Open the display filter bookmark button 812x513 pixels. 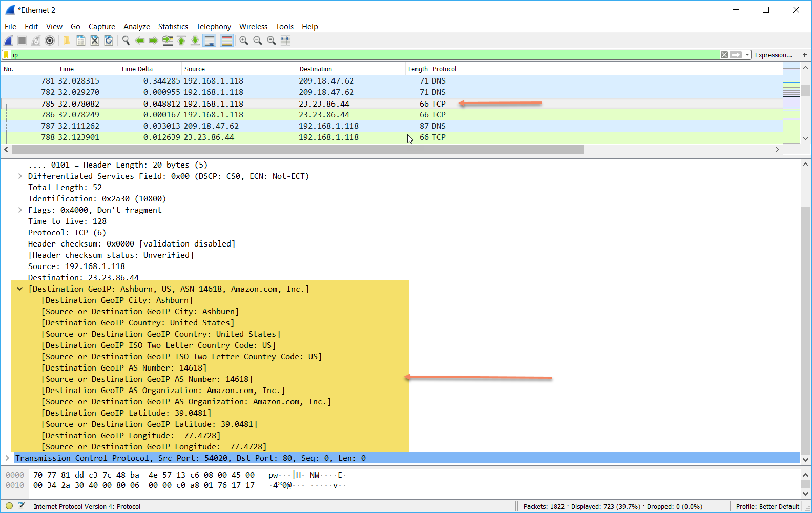[x=6, y=55]
